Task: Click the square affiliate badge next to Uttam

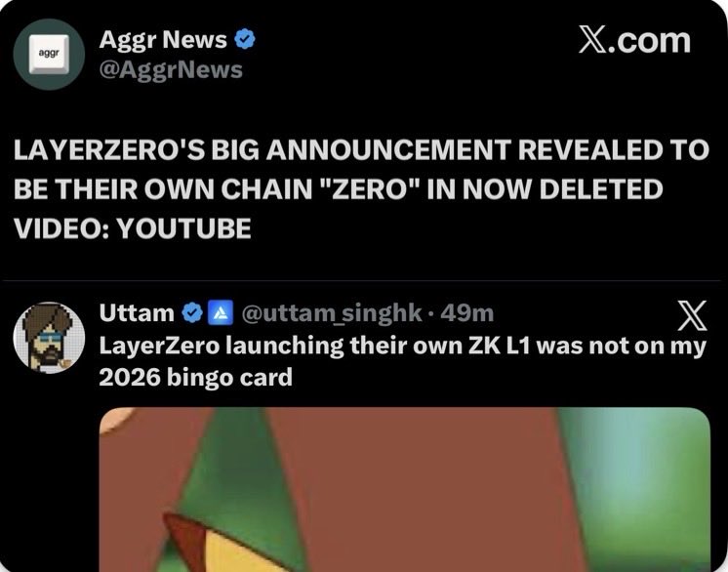Action: [x=221, y=313]
